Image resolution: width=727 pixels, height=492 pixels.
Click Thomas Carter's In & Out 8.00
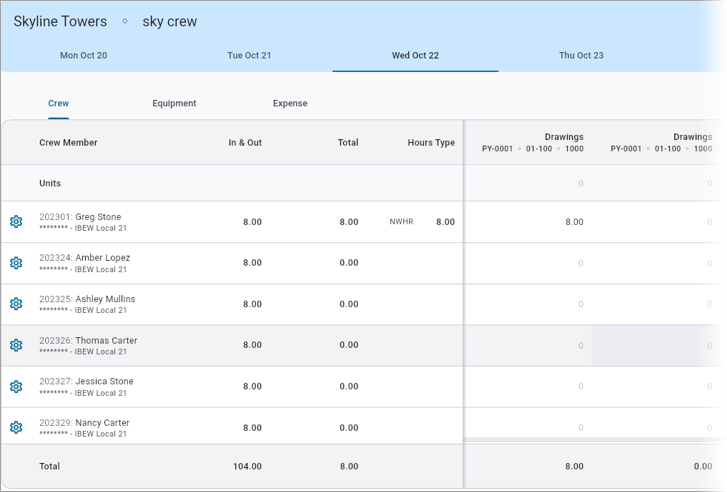pos(252,345)
